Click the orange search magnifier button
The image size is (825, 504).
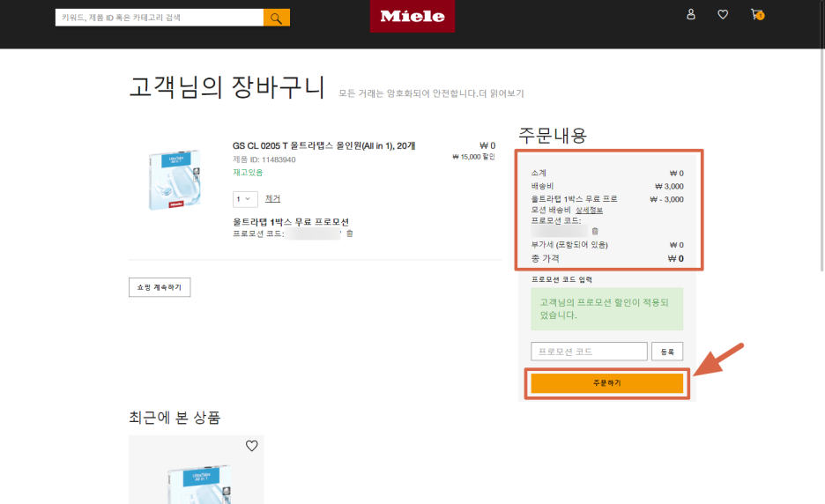coord(276,18)
